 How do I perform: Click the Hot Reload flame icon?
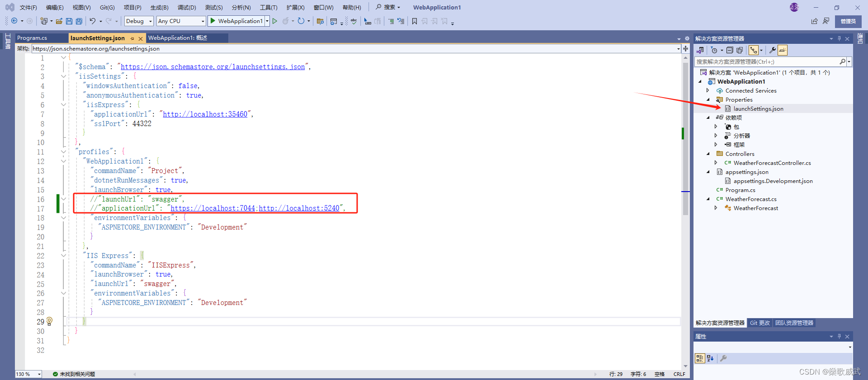[285, 21]
